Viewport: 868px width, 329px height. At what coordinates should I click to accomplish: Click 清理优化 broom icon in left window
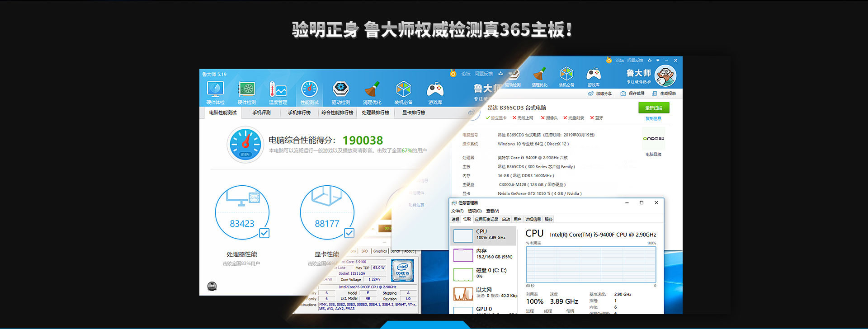click(372, 93)
